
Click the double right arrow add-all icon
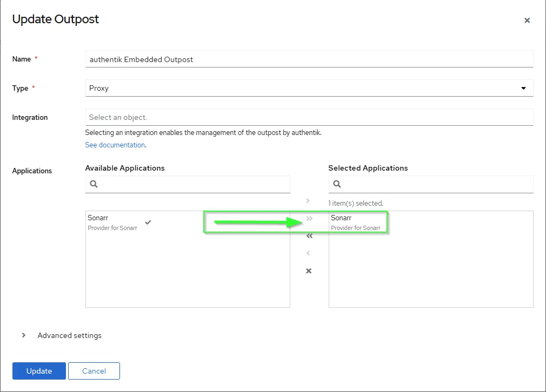click(309, 219)
